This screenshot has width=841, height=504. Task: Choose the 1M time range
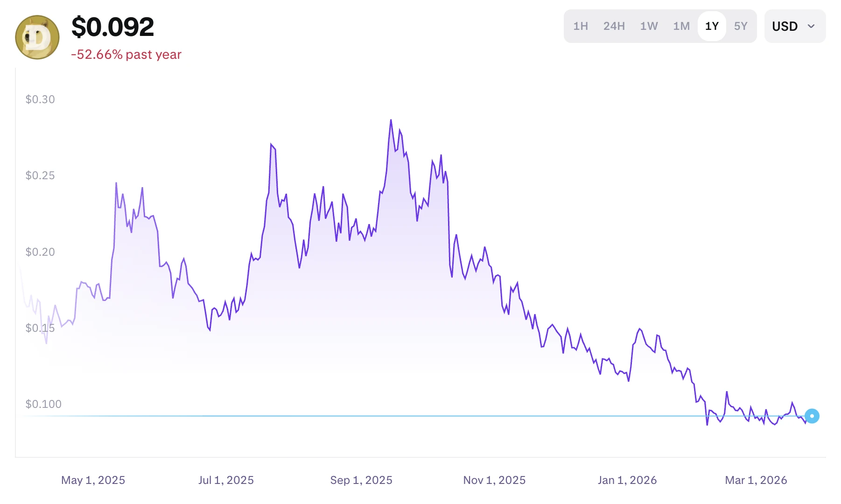pos(681,26)
